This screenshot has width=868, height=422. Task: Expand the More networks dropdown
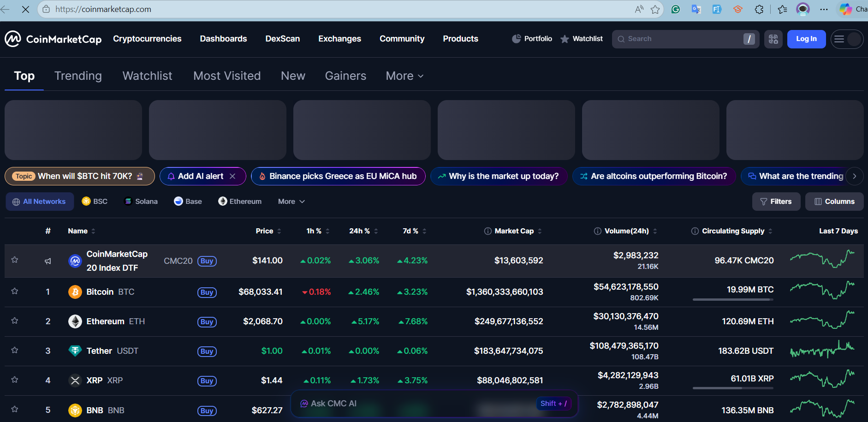pyautogui.click(x=291, y=202)
